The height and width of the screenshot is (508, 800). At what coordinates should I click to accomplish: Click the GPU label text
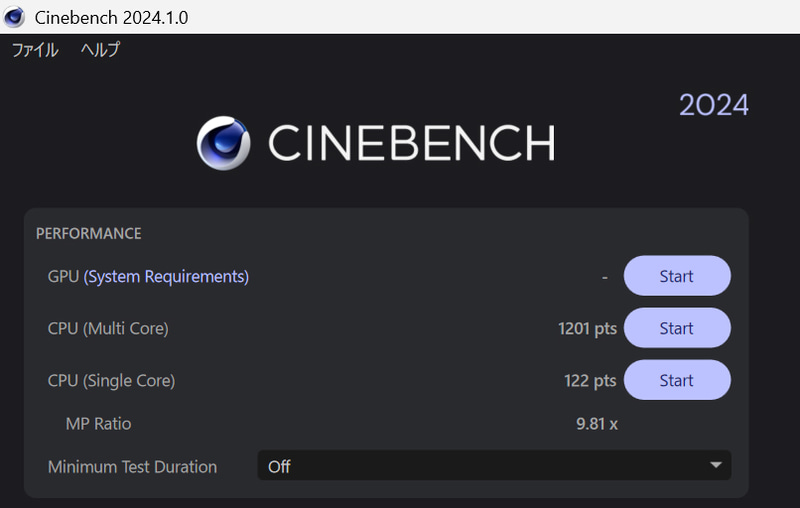tap(63, 276)
